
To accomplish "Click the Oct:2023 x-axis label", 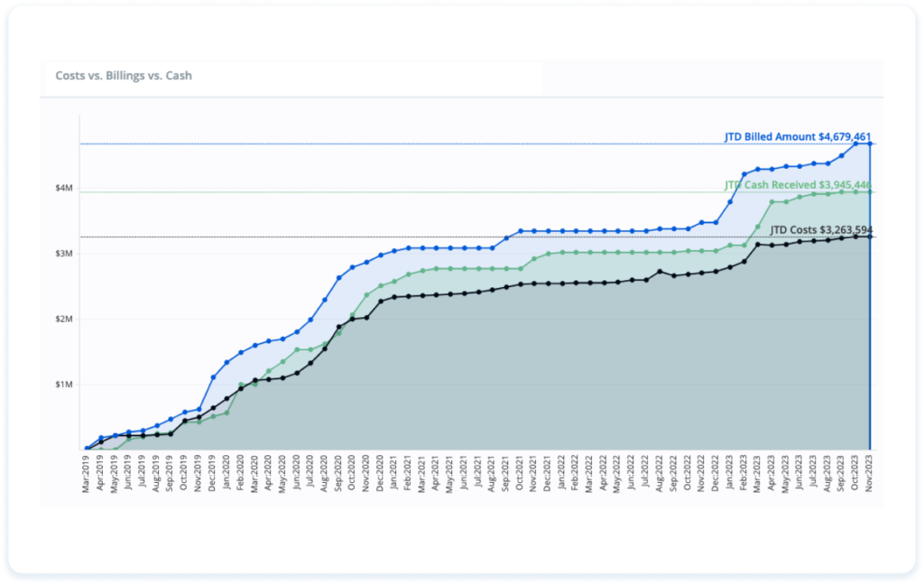I will pyautogui.click(x=855, y=474).
